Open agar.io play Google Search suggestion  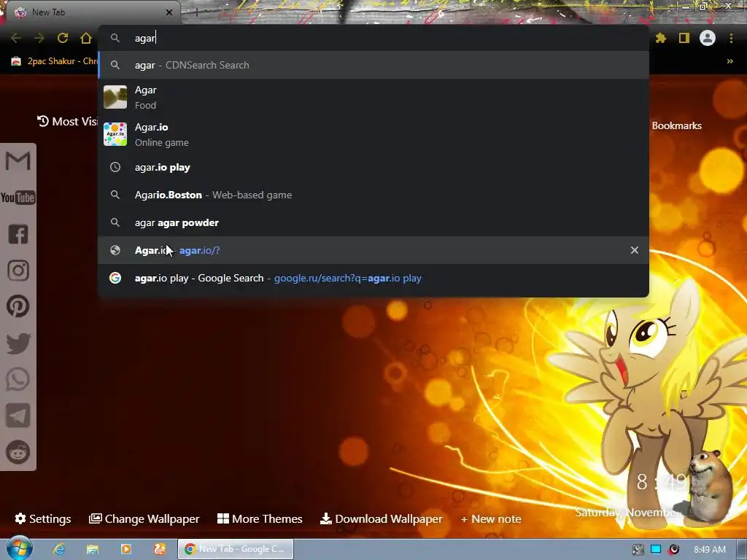tap(373, 278)
